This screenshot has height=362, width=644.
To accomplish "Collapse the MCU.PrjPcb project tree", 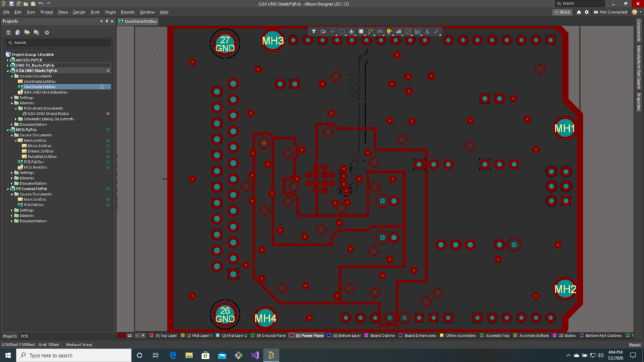I will (8, 129).
